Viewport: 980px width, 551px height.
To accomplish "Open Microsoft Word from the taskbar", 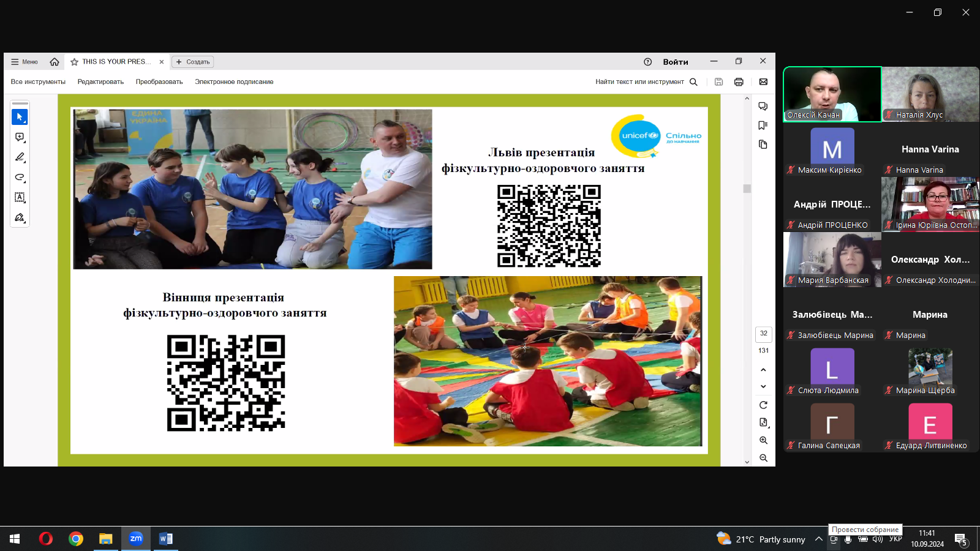I will [x=166, y=539].
